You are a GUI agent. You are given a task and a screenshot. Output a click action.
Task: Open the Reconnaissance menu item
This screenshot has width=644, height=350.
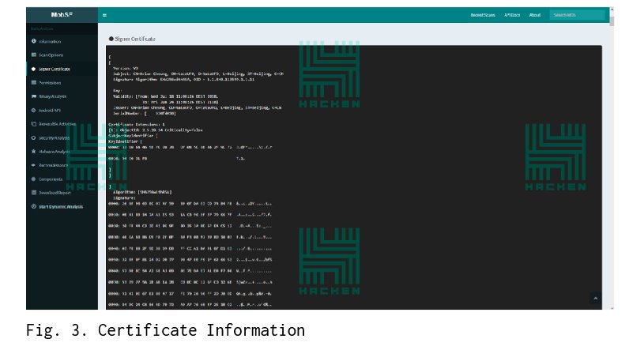(x=62, y=165)
